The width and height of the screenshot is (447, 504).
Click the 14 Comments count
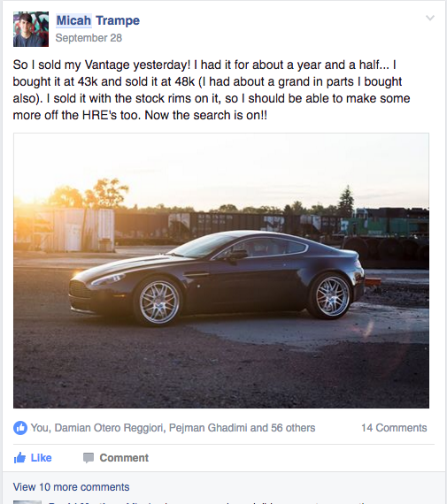coord(394,428)
